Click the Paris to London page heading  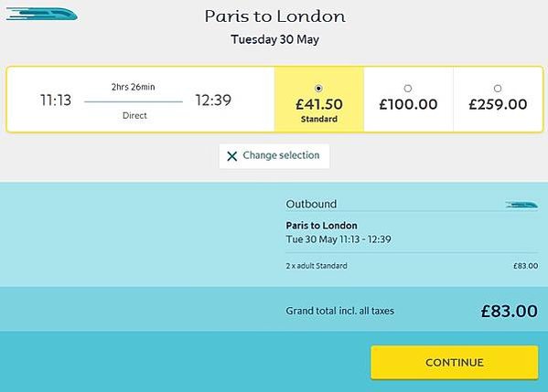[x=274, y=16]
